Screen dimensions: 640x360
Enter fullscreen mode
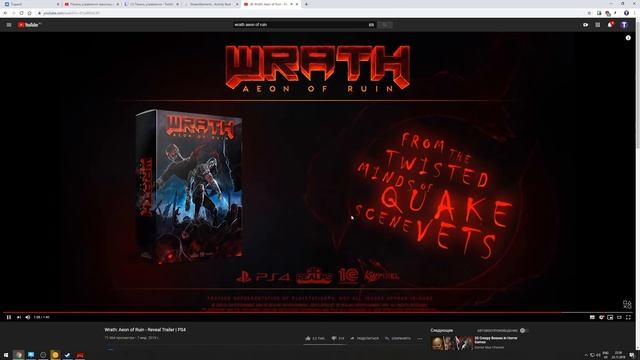click(628, 317)
